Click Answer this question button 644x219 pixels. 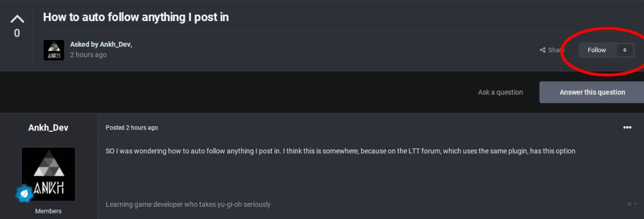click(592, 92)
